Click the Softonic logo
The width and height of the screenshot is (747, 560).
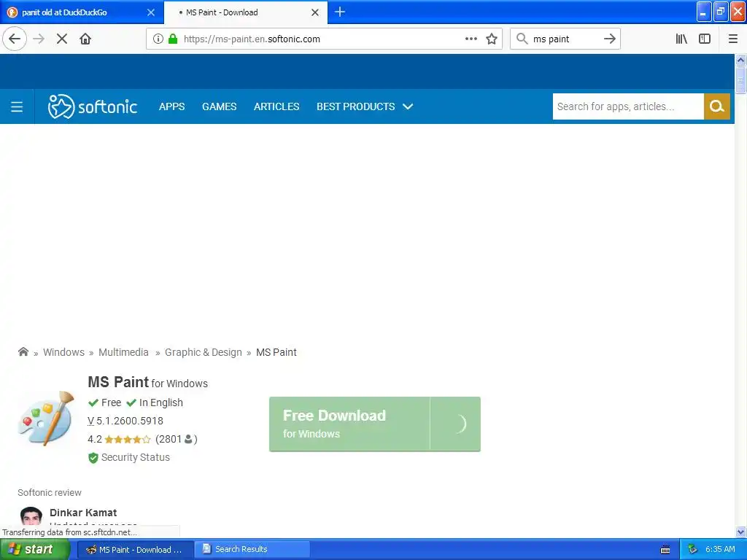[x=93, y=106]
